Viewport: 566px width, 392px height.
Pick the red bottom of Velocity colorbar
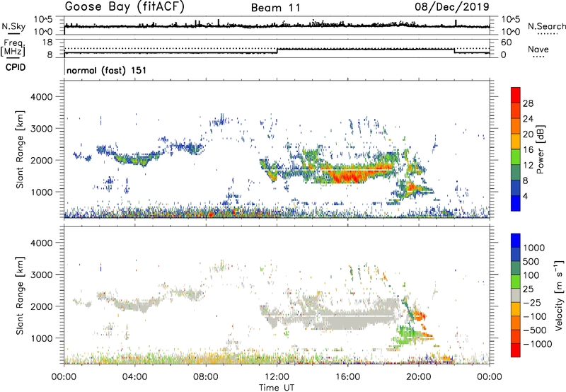click(516, 350)
